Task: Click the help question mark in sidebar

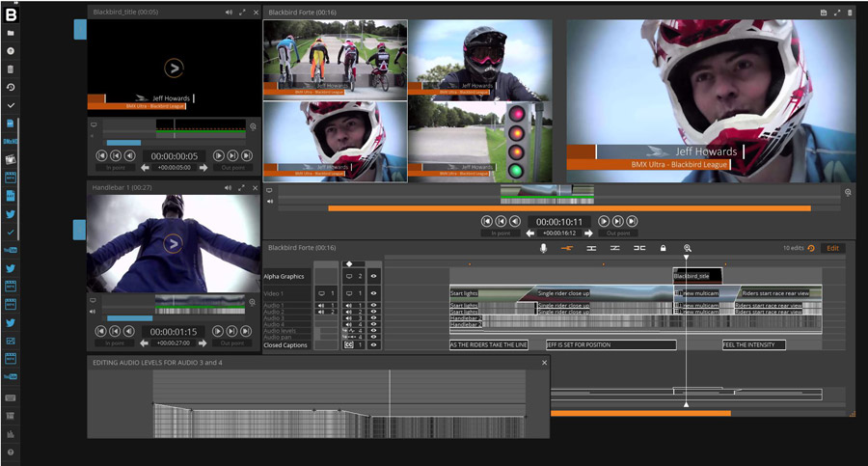Action: click(11, 452)
